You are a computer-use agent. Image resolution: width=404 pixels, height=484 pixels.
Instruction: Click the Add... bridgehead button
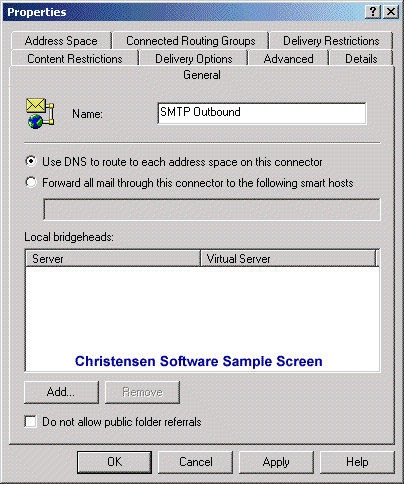(61, 392)
